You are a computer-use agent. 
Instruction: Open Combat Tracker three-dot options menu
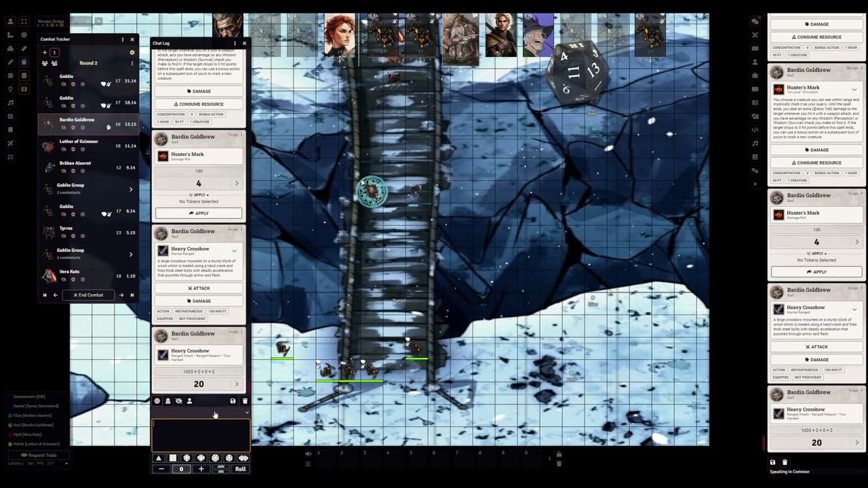[x=122, y=39]
